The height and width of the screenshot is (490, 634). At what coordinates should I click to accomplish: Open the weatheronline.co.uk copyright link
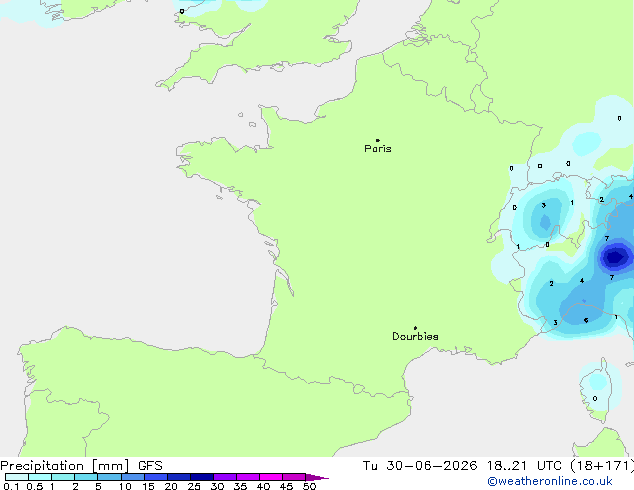[x=550, y=481]
